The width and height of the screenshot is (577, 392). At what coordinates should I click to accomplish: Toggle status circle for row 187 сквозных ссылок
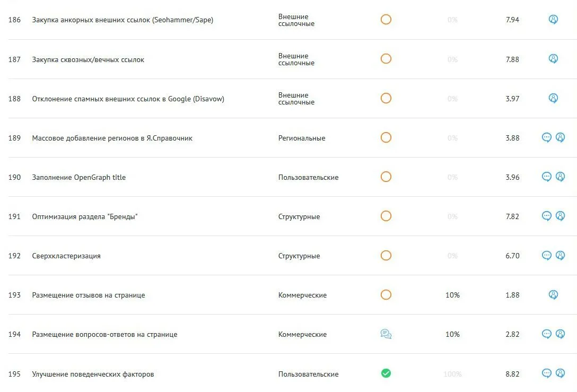[386, 59]
